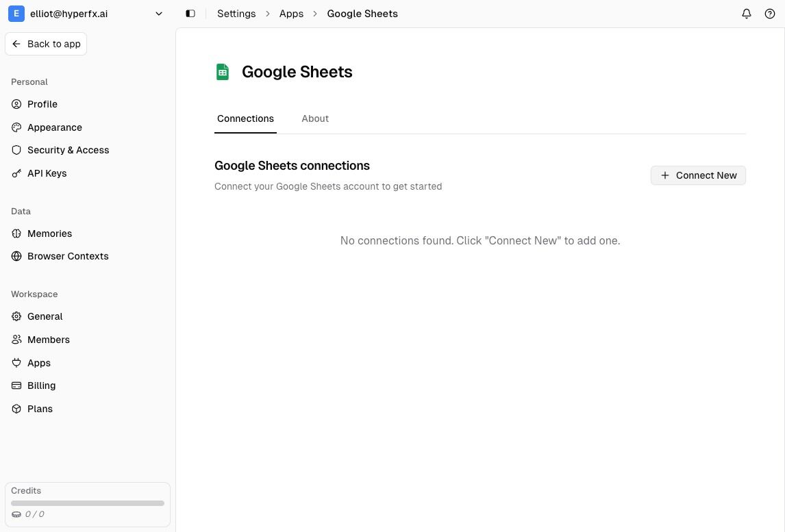Open Browser Contexts page
Screen dimensions: 785x532
(x=68, y=256)
